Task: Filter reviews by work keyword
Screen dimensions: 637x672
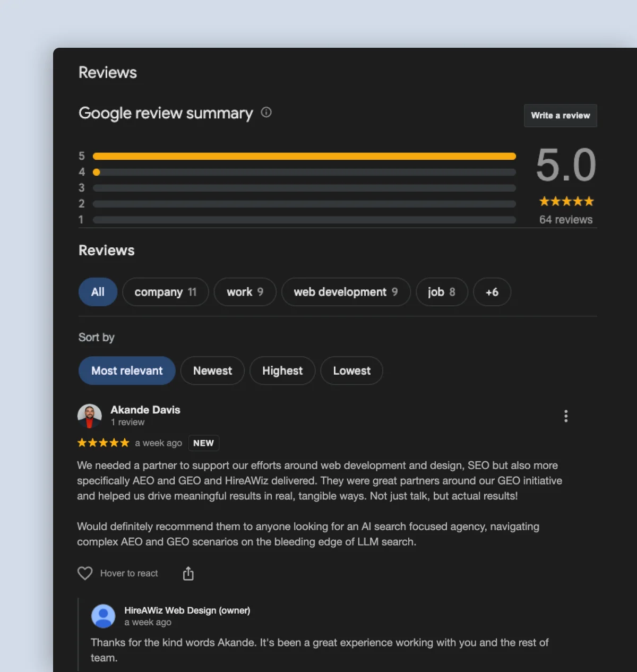Action: [245, 292]
